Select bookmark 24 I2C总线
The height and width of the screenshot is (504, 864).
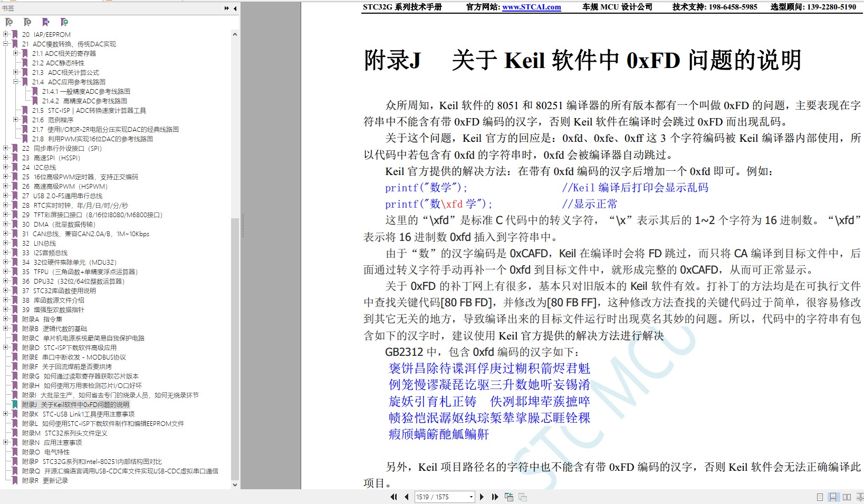click(x=39, y=167)
